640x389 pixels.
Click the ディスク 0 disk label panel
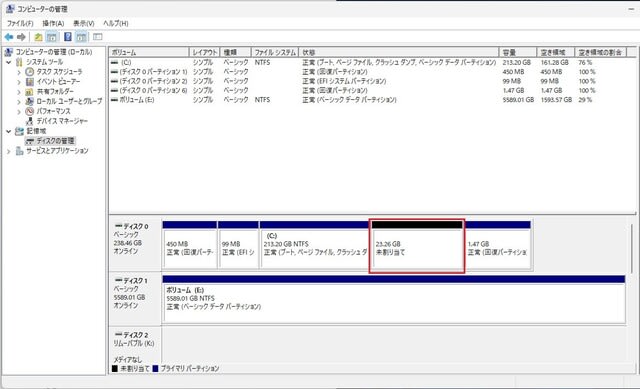point(135,244)
